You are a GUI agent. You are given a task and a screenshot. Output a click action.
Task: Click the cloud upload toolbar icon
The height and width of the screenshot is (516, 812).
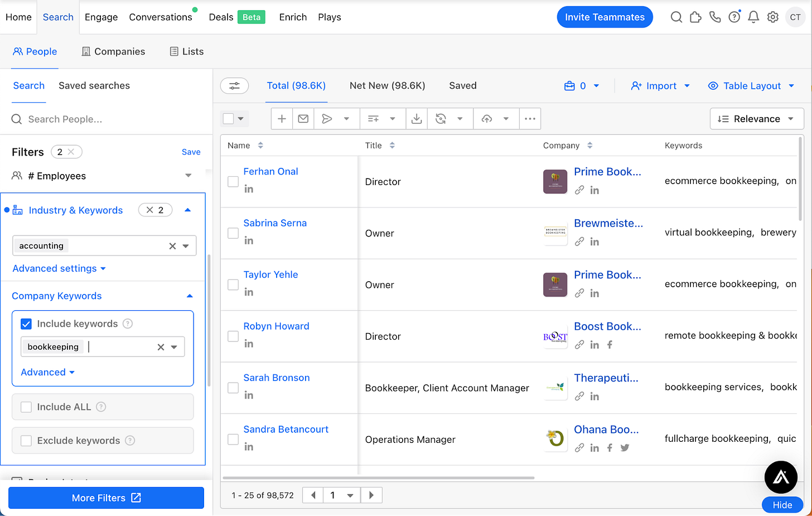pyautogui.click(x=487, y=119)
